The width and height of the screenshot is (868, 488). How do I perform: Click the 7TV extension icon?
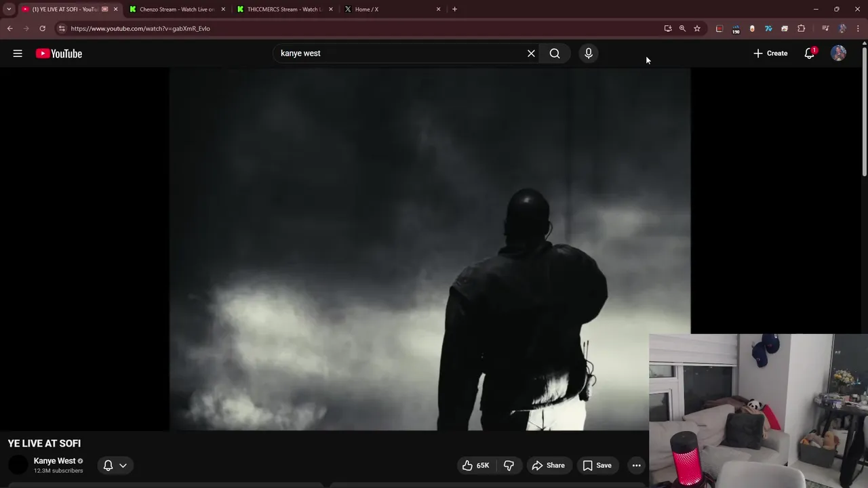click(768, 28)
